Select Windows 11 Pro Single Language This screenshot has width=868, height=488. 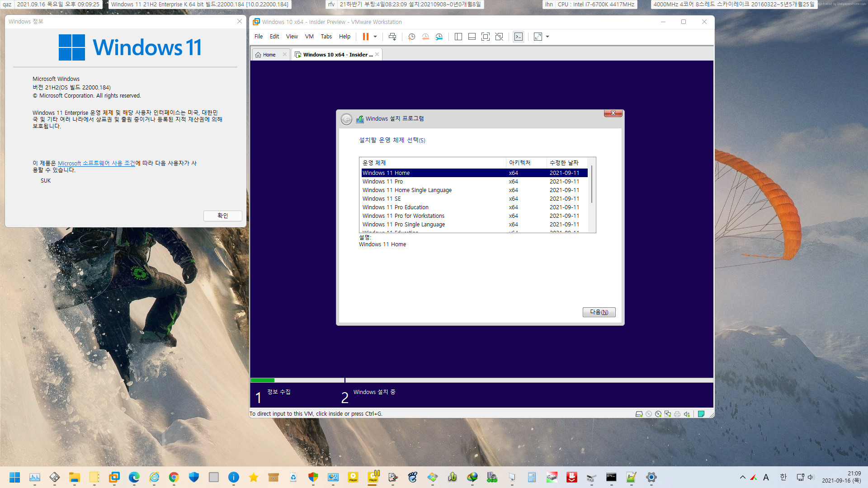click(474, 225)
